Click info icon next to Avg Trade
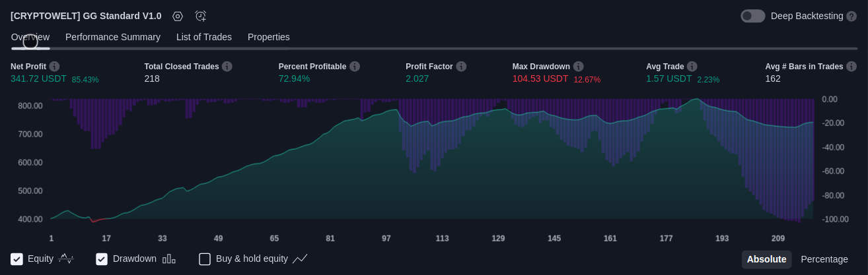The height and width of the screenshot is (275, 868). pos(692,67)
